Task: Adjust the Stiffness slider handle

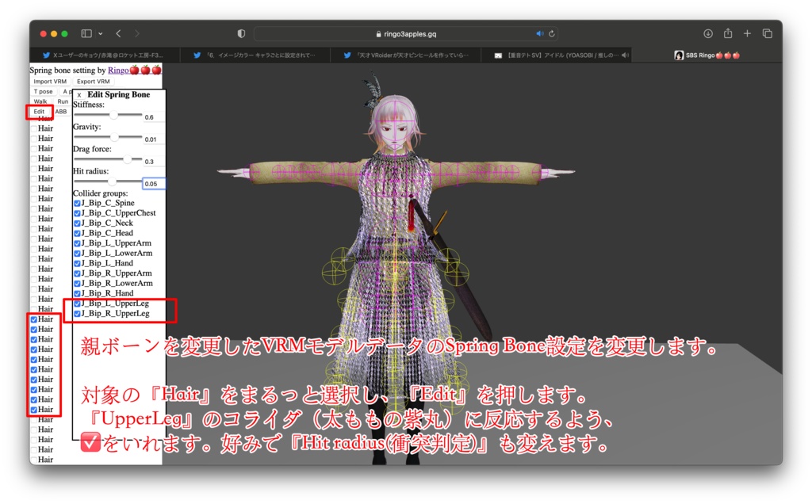Action: pos(113,117)
